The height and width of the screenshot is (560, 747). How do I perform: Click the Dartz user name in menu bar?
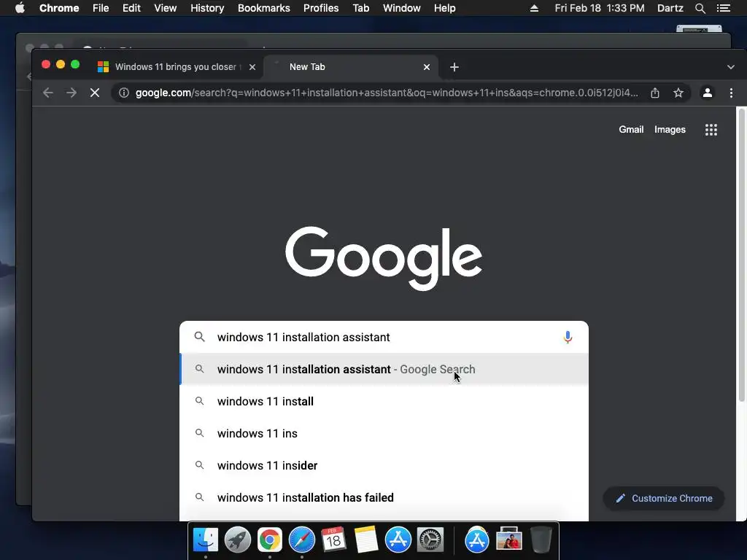pos(670,8)
